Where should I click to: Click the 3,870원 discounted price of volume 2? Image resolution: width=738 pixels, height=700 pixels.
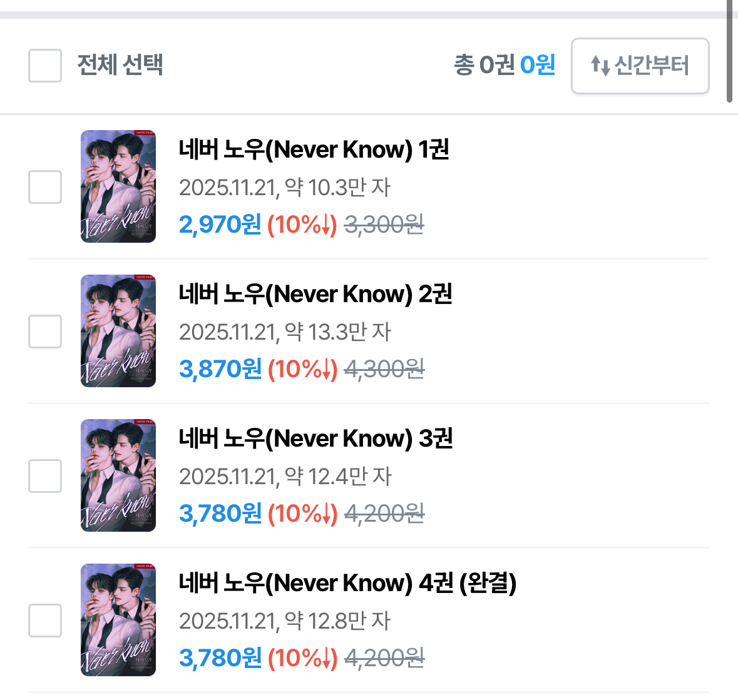pyautogui.click(x=220, y=369)
